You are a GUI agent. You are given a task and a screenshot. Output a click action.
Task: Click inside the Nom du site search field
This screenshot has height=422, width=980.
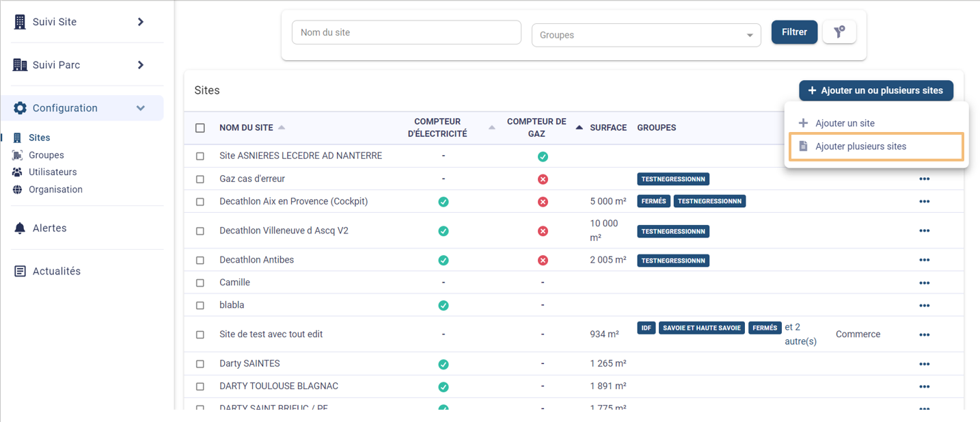click(406, 31)
